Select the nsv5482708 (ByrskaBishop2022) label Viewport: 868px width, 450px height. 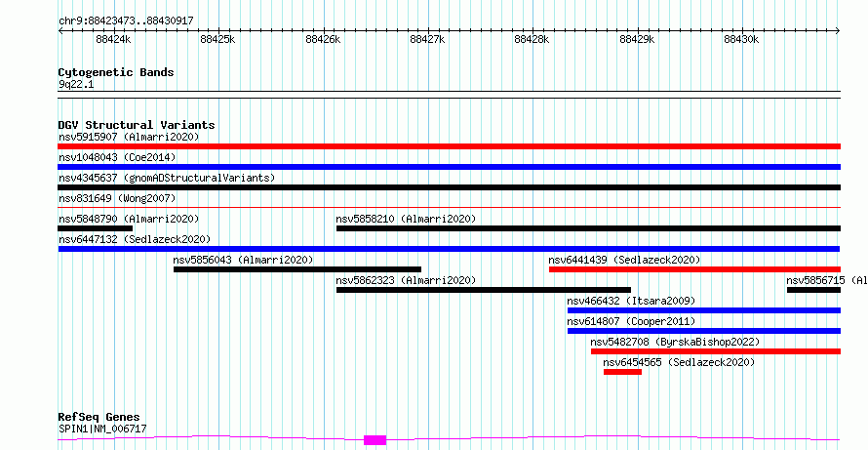tap(675, 342)
